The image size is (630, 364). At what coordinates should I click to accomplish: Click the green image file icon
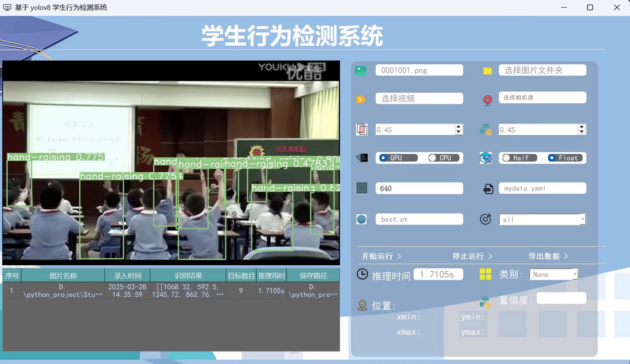click(x=361, y=70)
